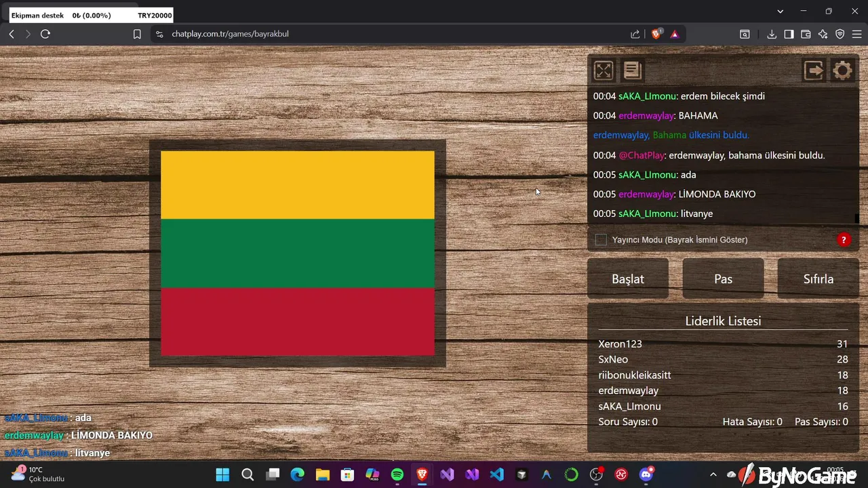
Task: Open the Brave Wallet icon
Action: tap(806, 34)
